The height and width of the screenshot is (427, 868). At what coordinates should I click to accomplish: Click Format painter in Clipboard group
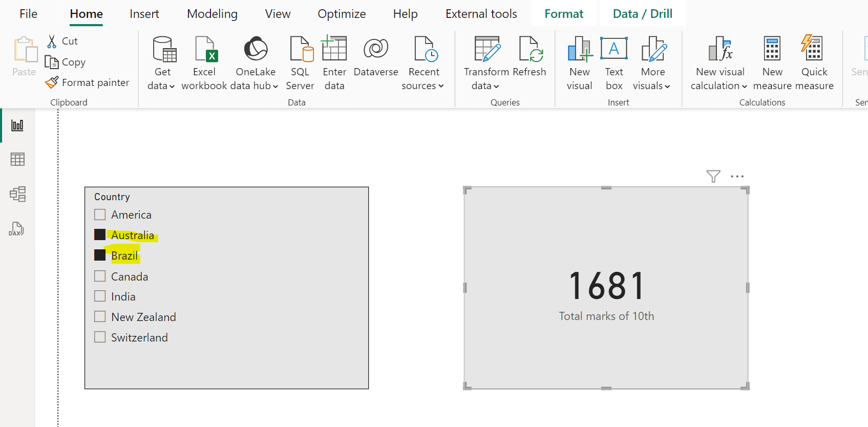click(x=88, y=82)
